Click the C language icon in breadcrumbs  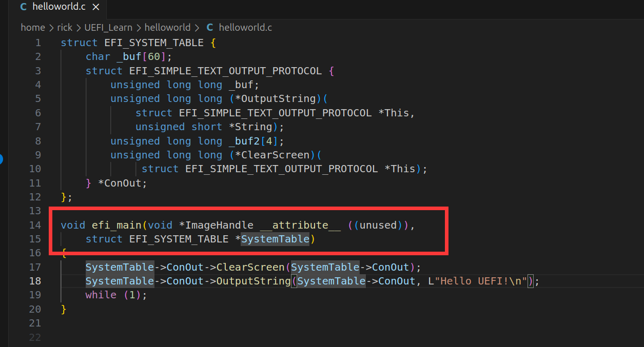[209, 28]
